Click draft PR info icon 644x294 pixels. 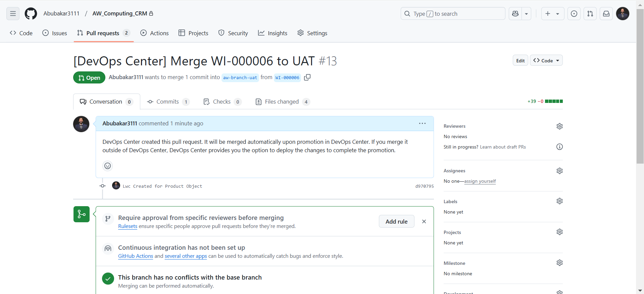tap(559, 147)
